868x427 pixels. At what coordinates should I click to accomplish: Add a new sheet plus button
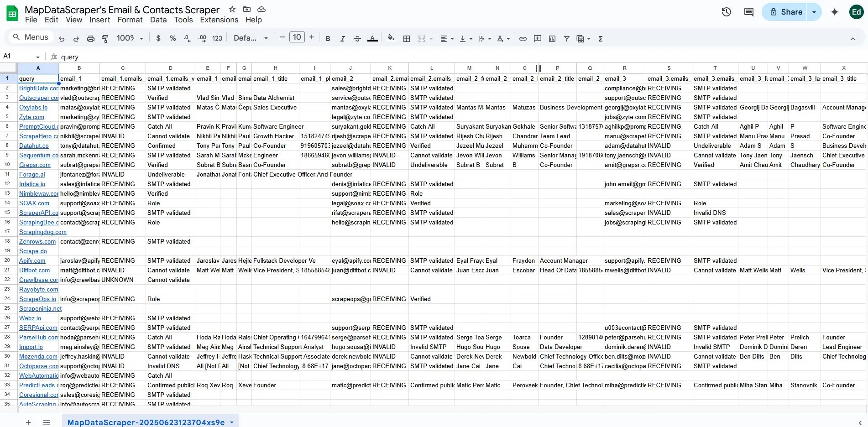click(28, 422)
